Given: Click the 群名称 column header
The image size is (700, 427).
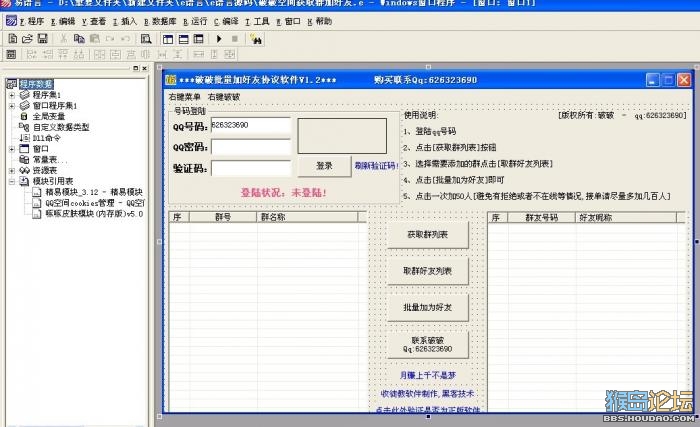Looking at the screenshot, I should [x=307, y=217].
